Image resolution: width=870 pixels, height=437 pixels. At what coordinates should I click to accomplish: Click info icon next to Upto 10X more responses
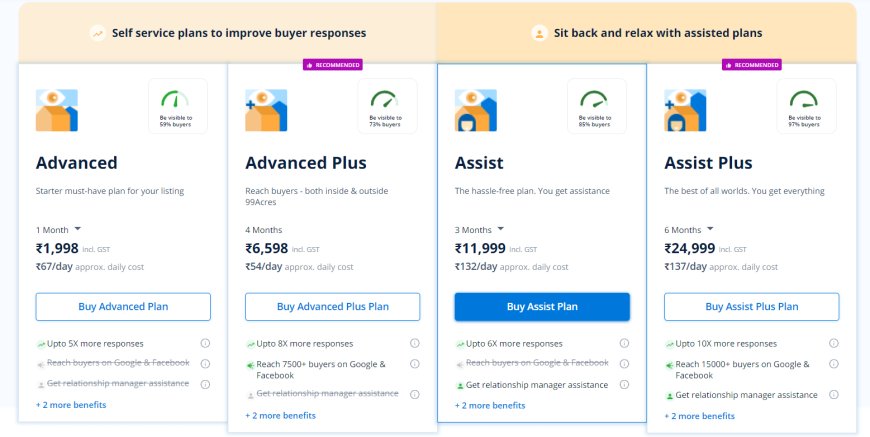tap(834, 344)
